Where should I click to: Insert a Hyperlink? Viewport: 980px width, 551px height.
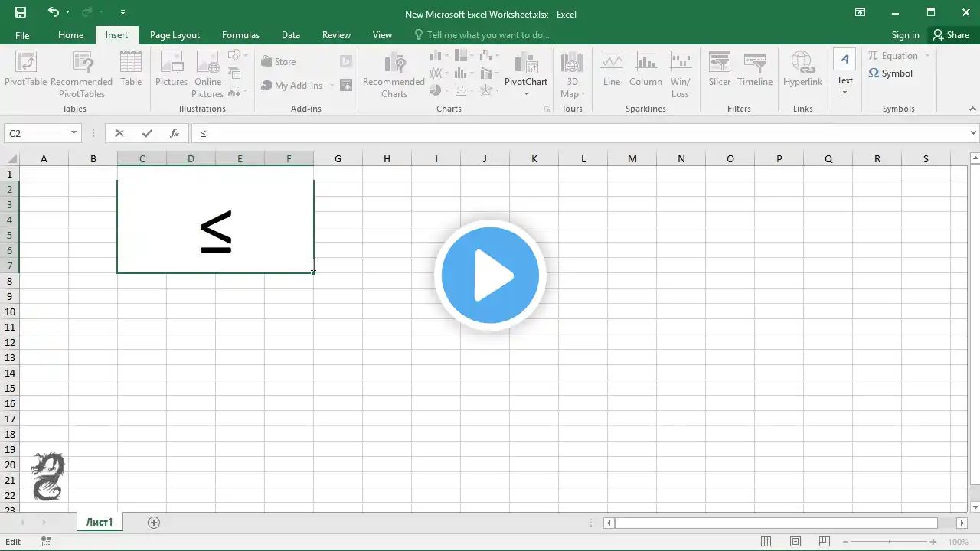coord(802,69)
